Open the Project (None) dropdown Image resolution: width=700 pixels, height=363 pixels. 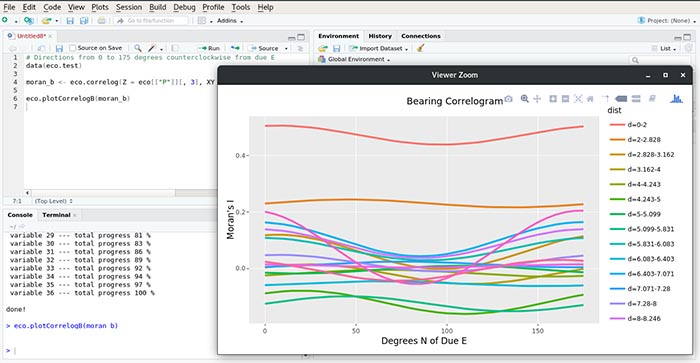click(667, 21)
